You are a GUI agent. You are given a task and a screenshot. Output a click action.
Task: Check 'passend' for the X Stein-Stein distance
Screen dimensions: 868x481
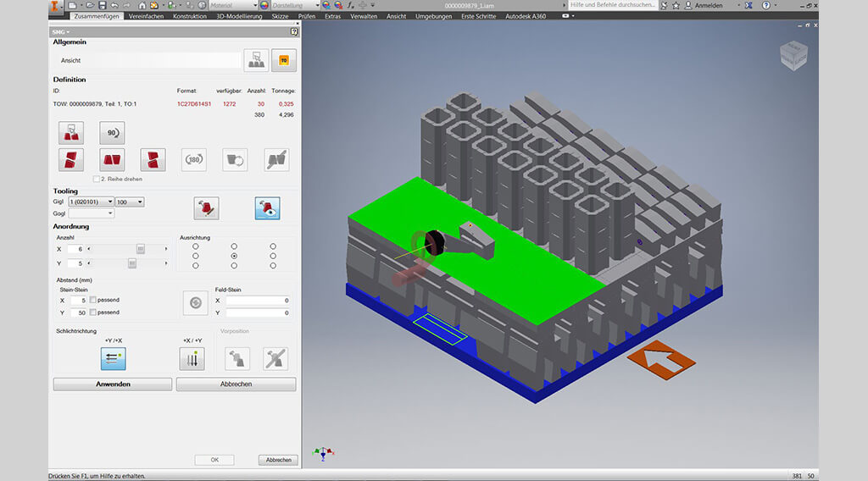(x=93, y=301)
